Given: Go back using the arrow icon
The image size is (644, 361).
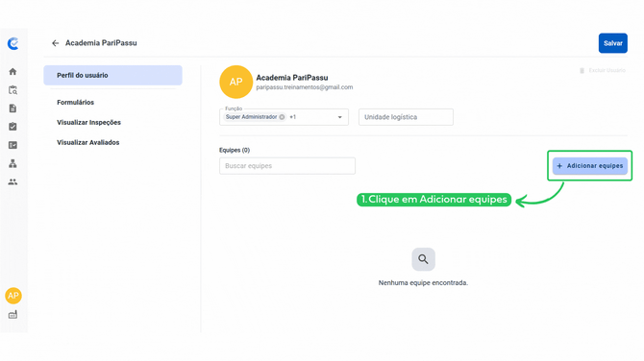Looking at the screenshot, I should click(x=56, y=43).
